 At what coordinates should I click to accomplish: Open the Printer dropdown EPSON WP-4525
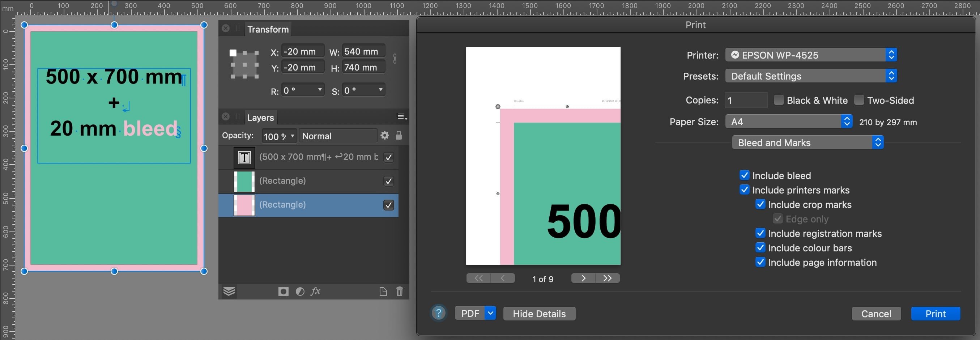tap(811, 55)
